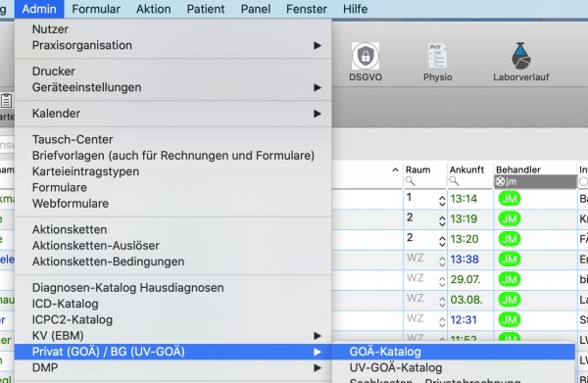Select Aktionsketten menu entry
This screenshot has height=383, width=588.
click(172, 230)
